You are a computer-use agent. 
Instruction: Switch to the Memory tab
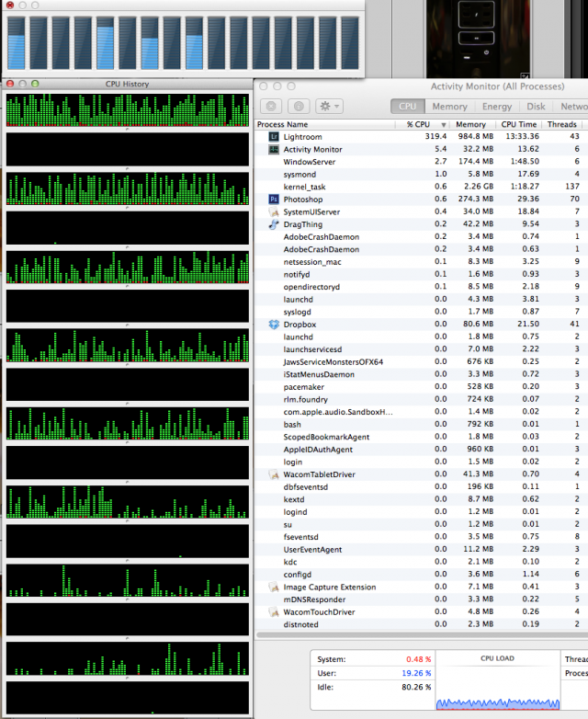coord(449,107)
